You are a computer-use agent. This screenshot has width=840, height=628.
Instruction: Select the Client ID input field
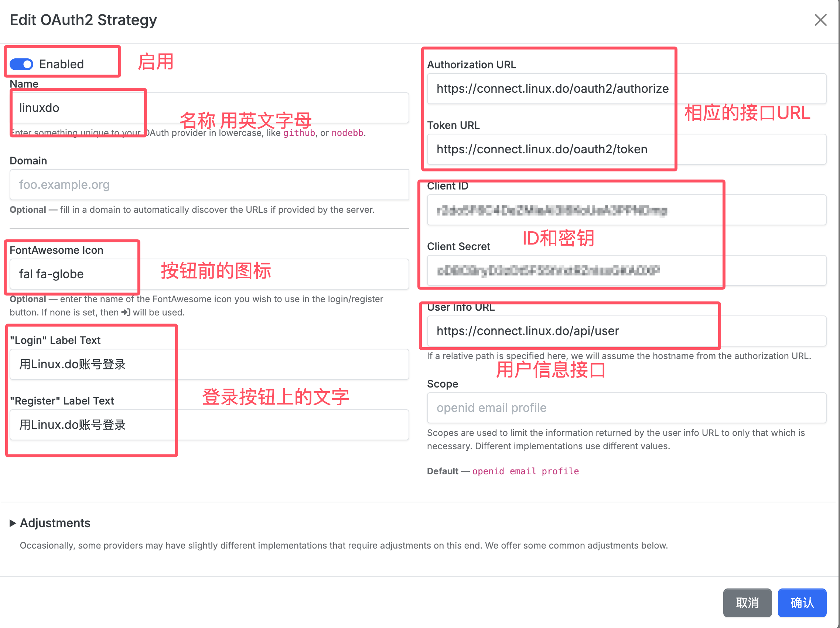[x=626, y=210]
